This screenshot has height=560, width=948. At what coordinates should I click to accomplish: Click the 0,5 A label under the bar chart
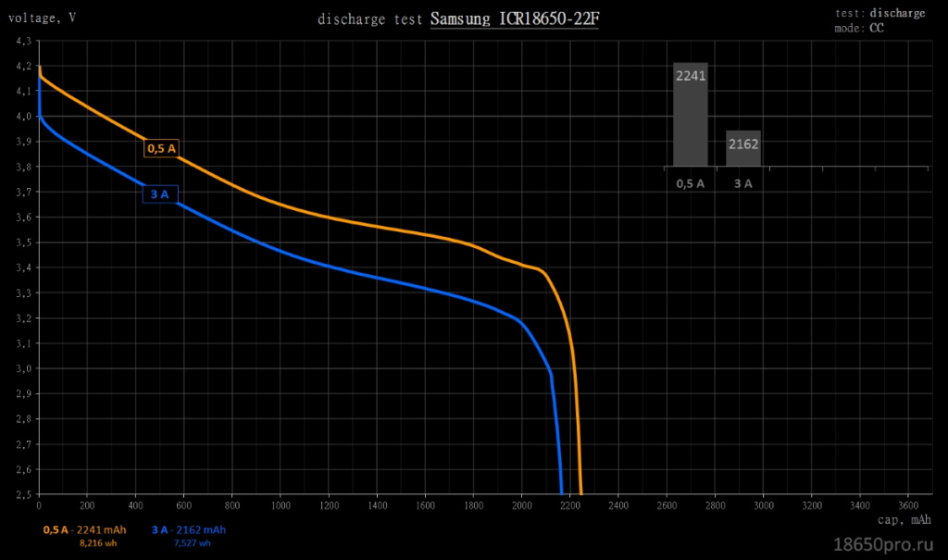[691, 184]
